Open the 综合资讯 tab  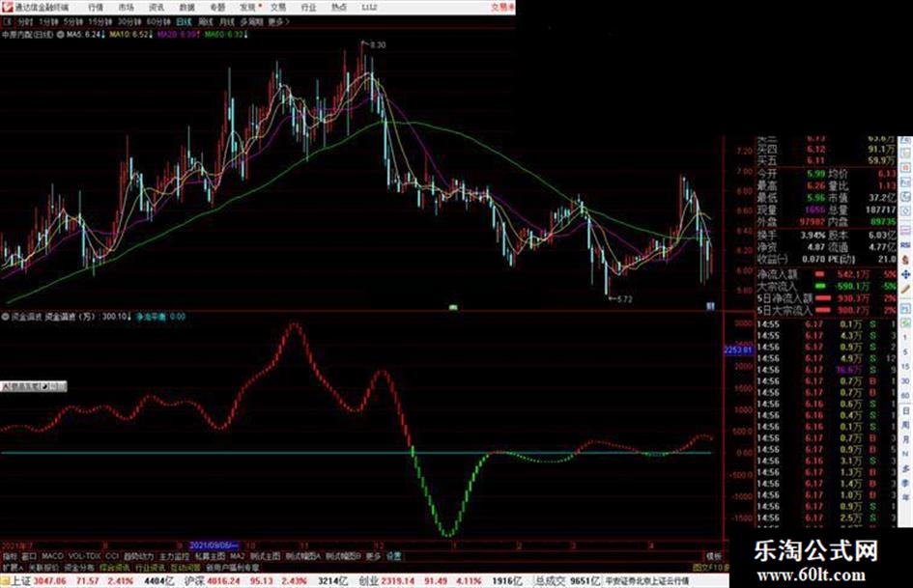tap(115, 568)
